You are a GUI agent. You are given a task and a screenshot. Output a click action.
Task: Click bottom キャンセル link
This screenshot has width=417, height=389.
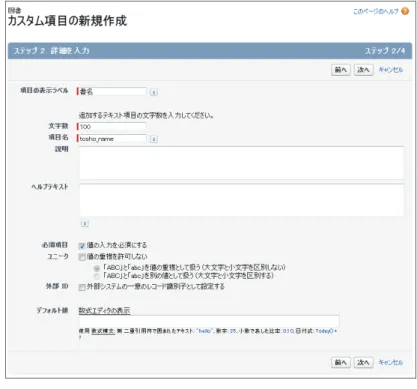pyautogui.click(x=391, y=362)
